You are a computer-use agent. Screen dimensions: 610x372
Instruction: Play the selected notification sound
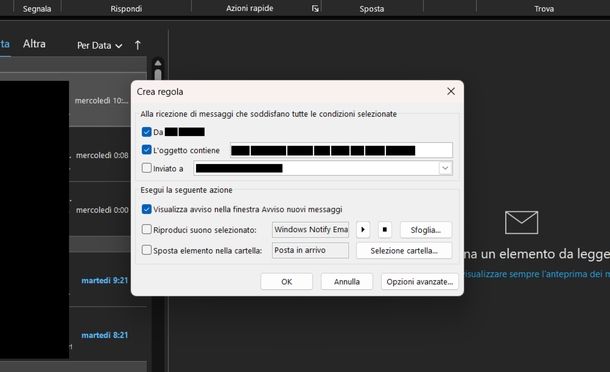point(363,230)
